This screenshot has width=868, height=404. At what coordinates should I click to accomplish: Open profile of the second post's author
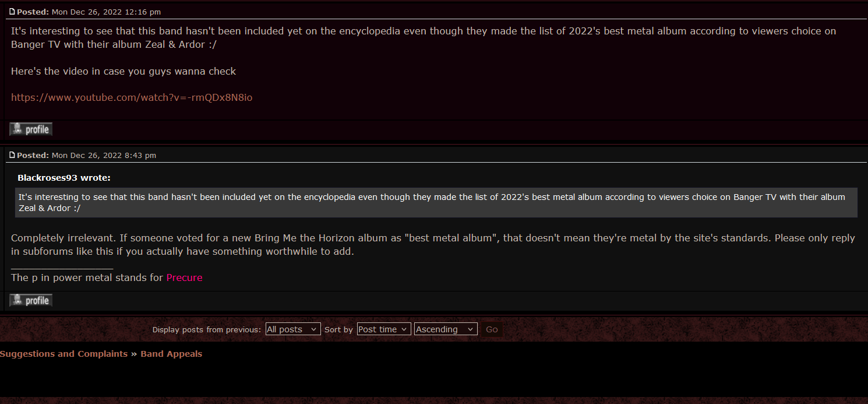pos(31,300)
